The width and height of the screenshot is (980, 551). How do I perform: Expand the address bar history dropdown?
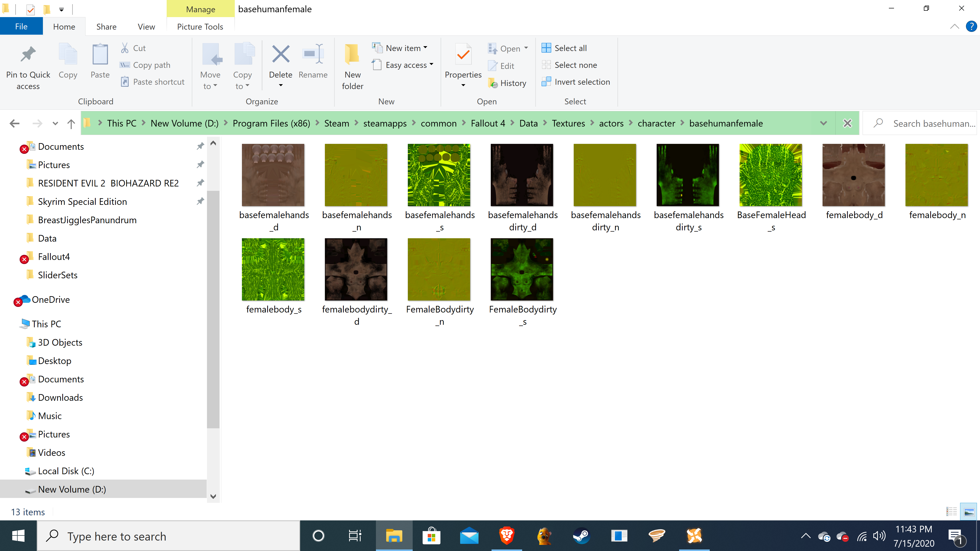click(x=823, y=123)
